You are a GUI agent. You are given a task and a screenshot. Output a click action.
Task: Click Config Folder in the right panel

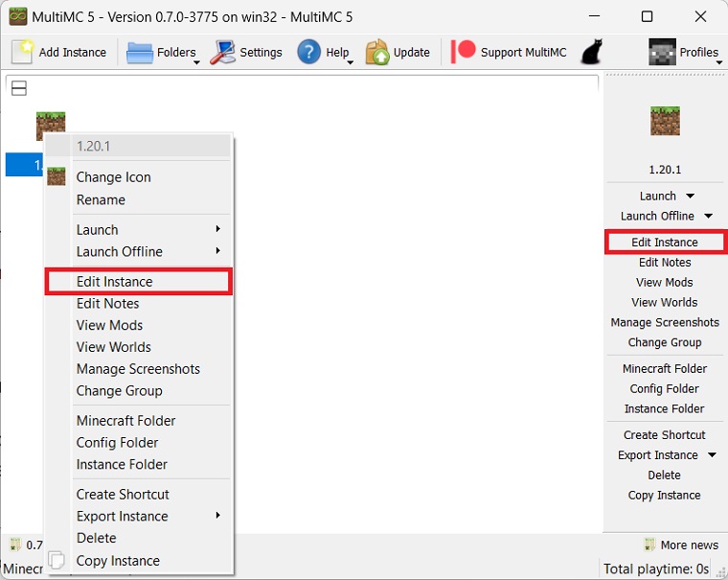coord(665,388)
